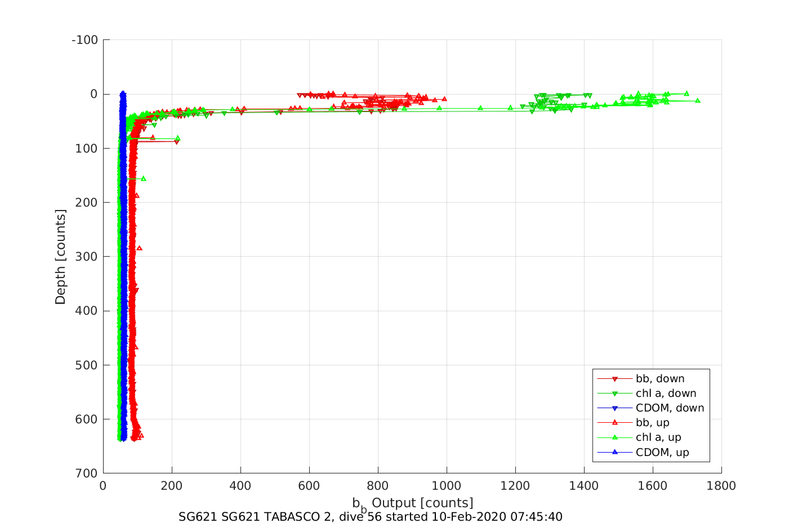Viewport: 798px width, 532px height.
Task: Click the 'Depth [counts]' y-axis label
Action: (61, 257)
